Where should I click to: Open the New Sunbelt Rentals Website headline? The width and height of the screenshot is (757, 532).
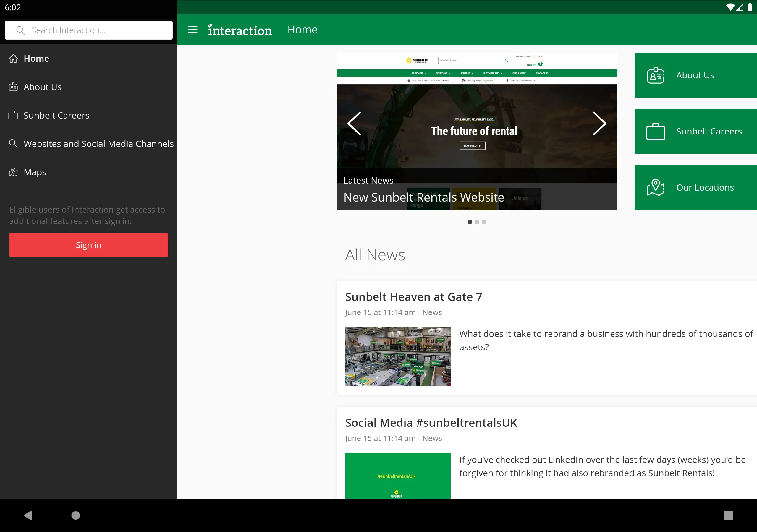click(424, 197)
